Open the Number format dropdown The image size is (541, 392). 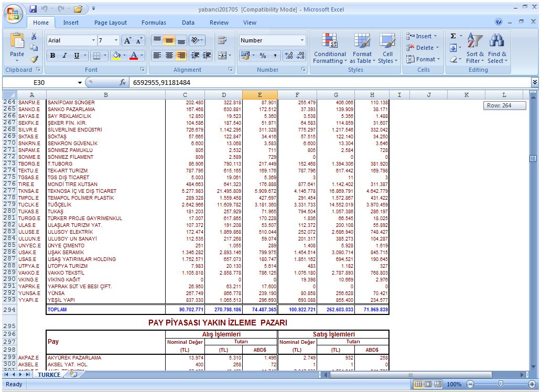[x=302, y=40]
